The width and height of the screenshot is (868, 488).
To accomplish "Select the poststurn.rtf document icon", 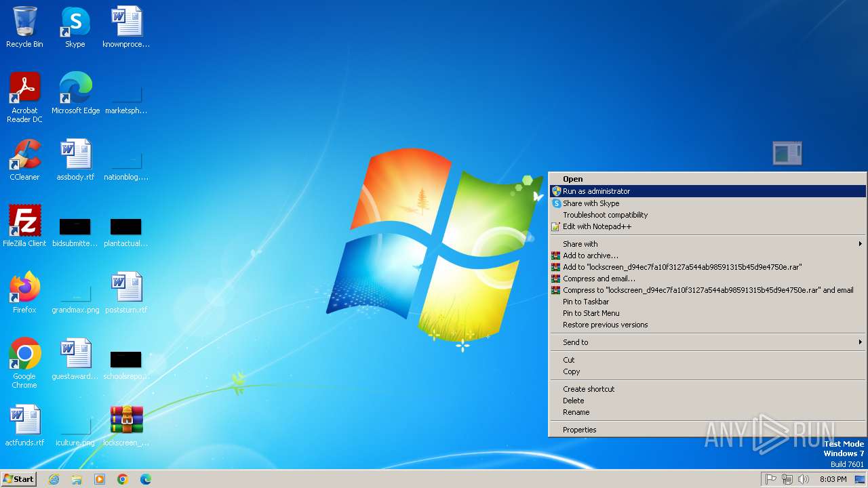I will click(x=126, y=292).
